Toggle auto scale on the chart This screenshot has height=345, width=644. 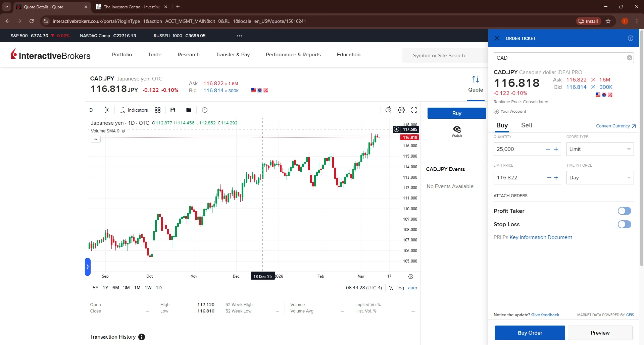coord(412,288)
